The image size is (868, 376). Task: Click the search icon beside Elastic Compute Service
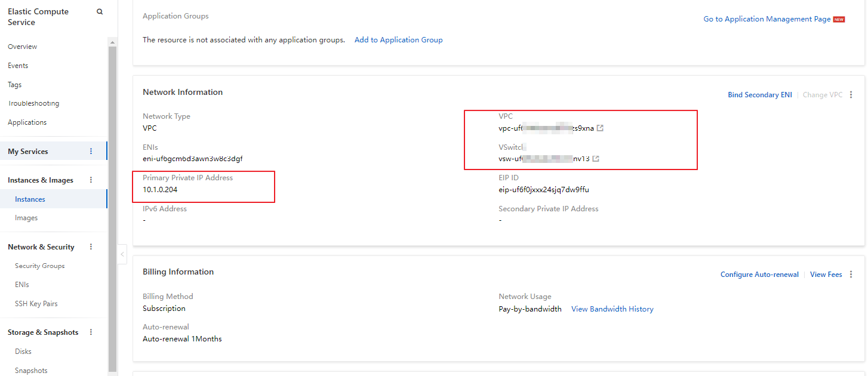click(100, 12)
